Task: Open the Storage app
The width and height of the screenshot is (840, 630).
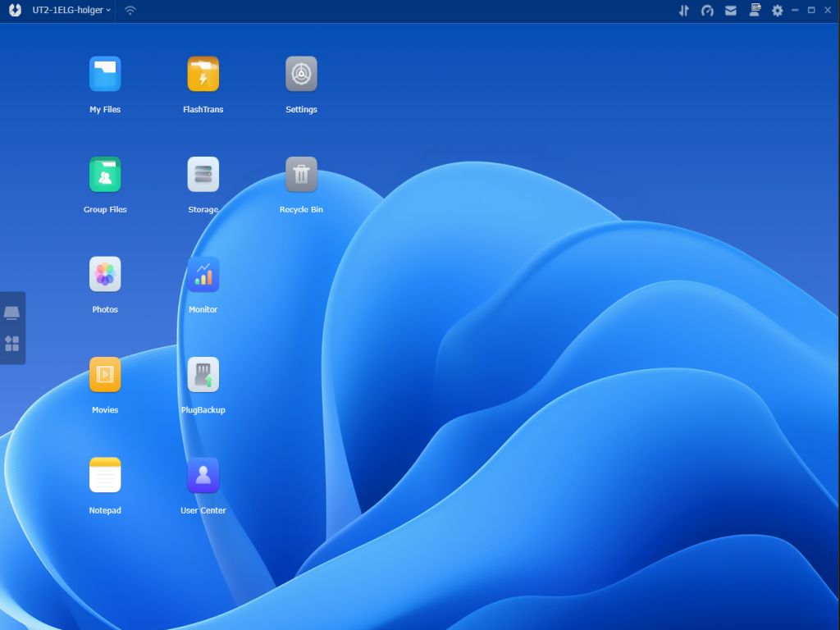Action: point(203,174)
